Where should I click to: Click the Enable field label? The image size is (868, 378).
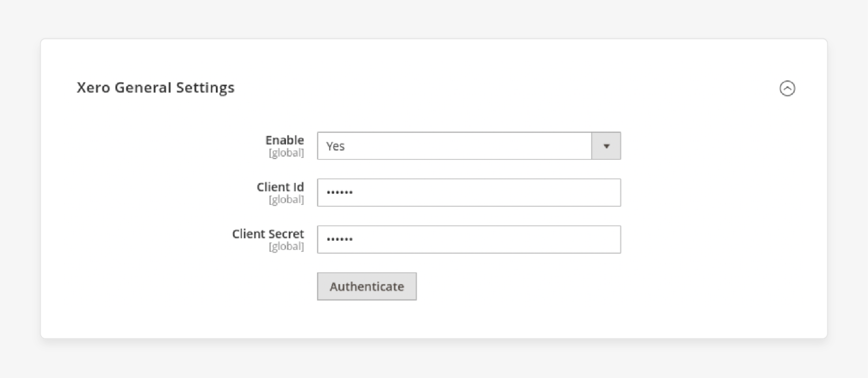284,140
